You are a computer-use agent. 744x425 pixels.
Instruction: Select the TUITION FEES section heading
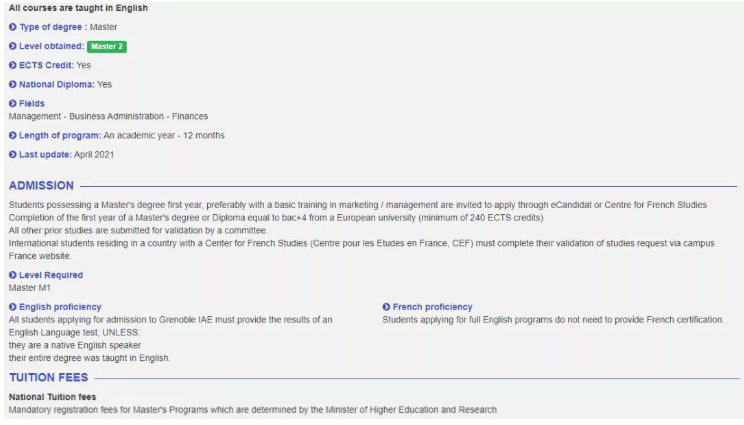49,378
